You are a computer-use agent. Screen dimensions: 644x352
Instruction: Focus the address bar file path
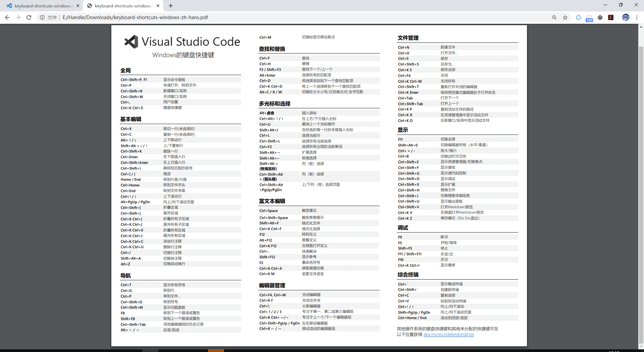pos(135,17)
